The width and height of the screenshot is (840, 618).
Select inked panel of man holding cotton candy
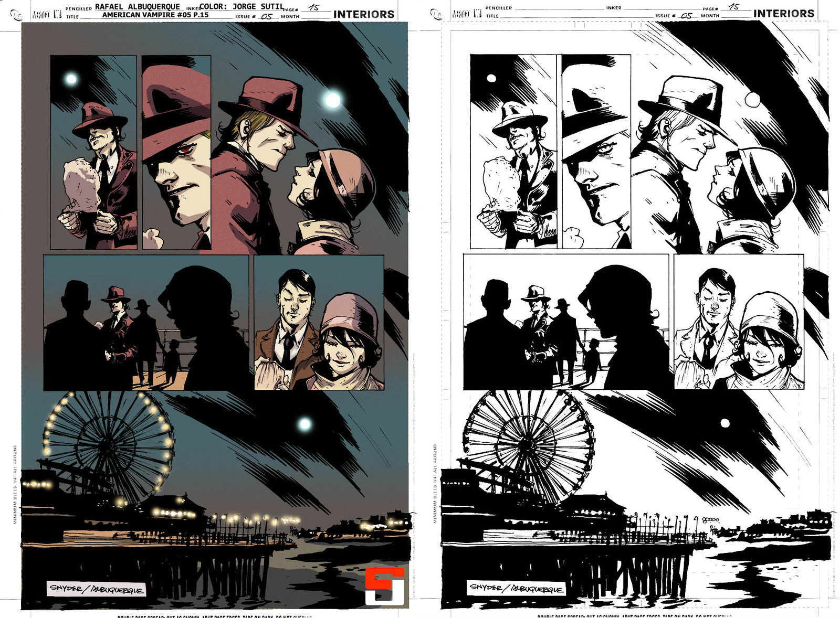click(513, 151)
